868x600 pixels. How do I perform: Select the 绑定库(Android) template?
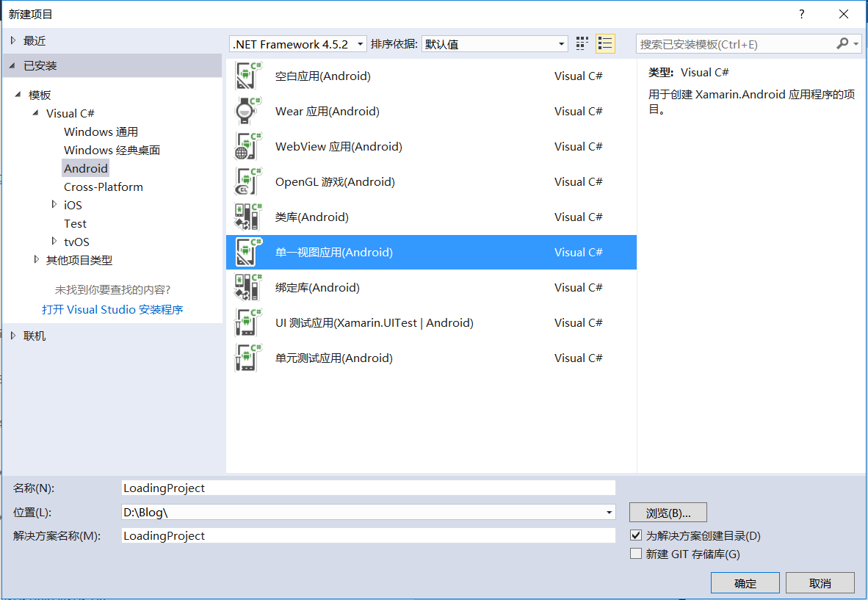[431, 288]
